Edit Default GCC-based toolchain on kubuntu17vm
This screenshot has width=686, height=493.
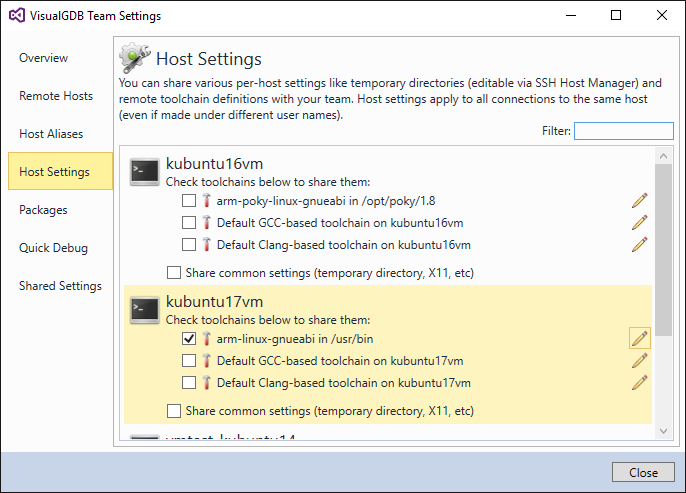click(639, 360)
